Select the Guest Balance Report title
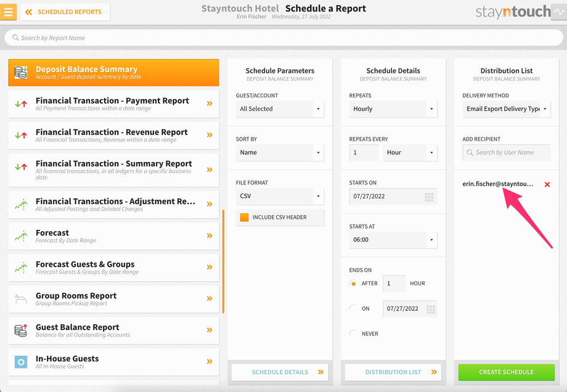 pyautogui.click(x=78, y=327)
